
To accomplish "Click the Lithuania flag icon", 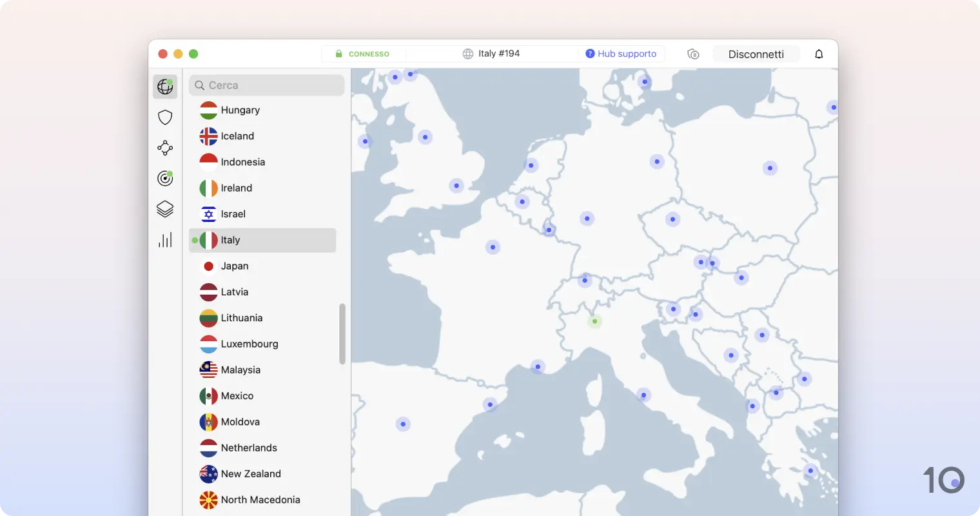I will [208, 318].
